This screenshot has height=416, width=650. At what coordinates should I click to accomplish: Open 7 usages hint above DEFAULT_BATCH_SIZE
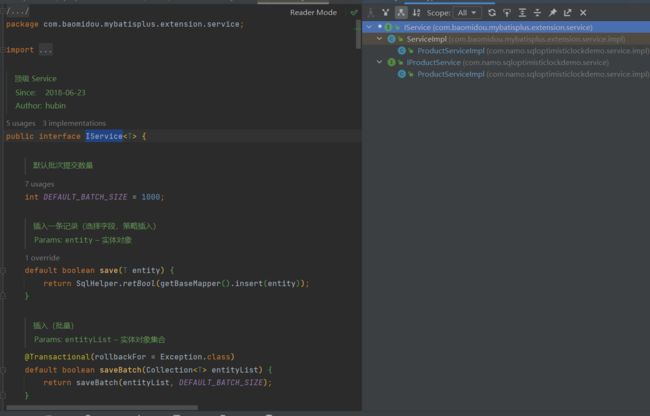click(x=39, y=184)
